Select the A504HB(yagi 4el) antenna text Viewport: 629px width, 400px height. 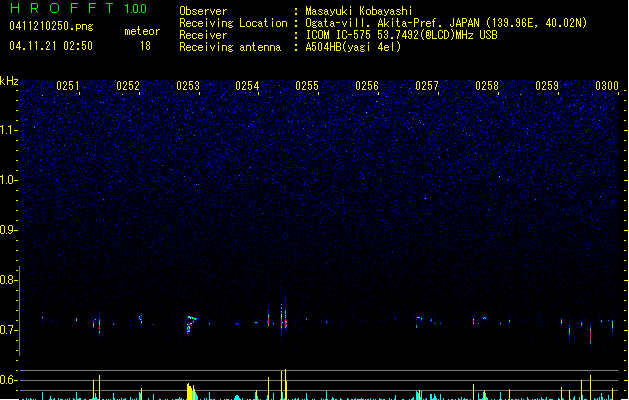pos(353,47)
